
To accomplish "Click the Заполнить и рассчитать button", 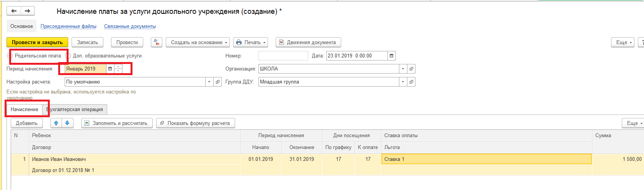I will [x=117, y=123].
